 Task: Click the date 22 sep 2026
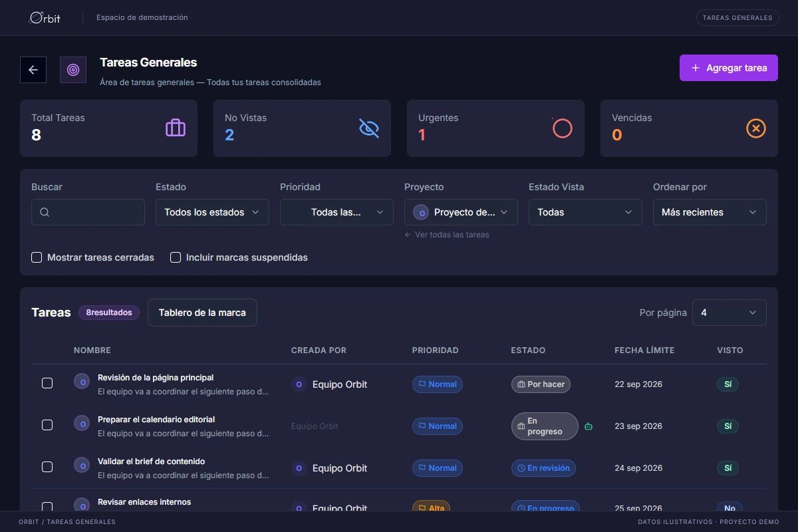[638, 384]
